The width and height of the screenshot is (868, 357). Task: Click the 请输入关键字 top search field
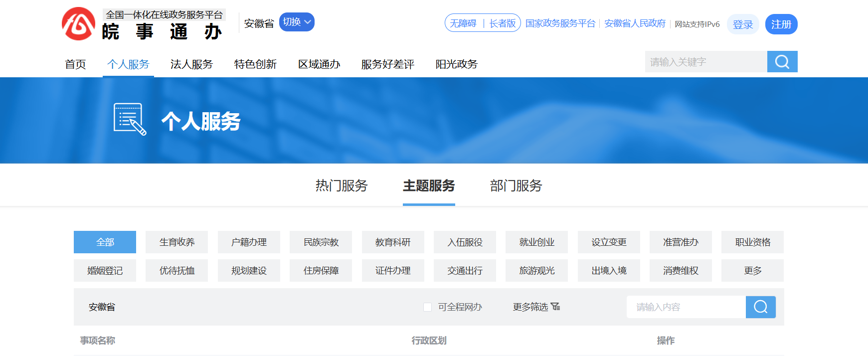[x=705, y=62]
